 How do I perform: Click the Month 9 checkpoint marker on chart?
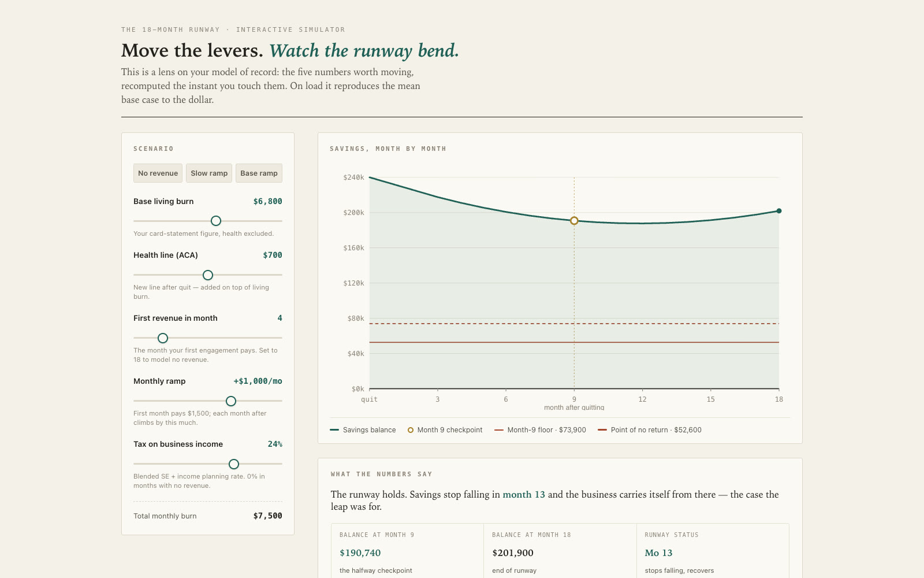pos(574,221)
